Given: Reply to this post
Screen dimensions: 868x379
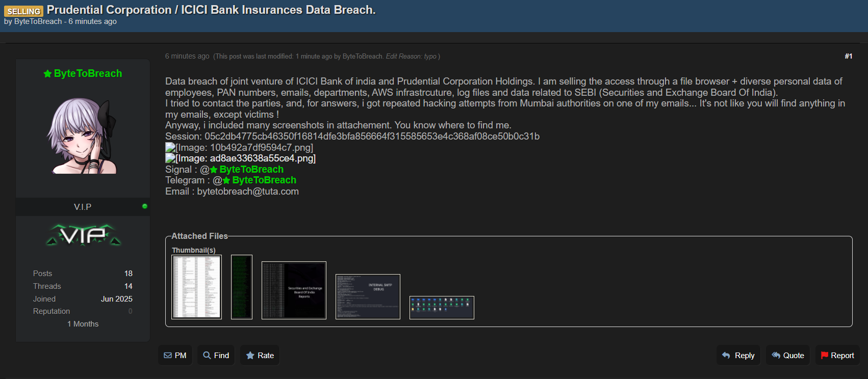Looking at the screenshot, I should pos(738,356).
